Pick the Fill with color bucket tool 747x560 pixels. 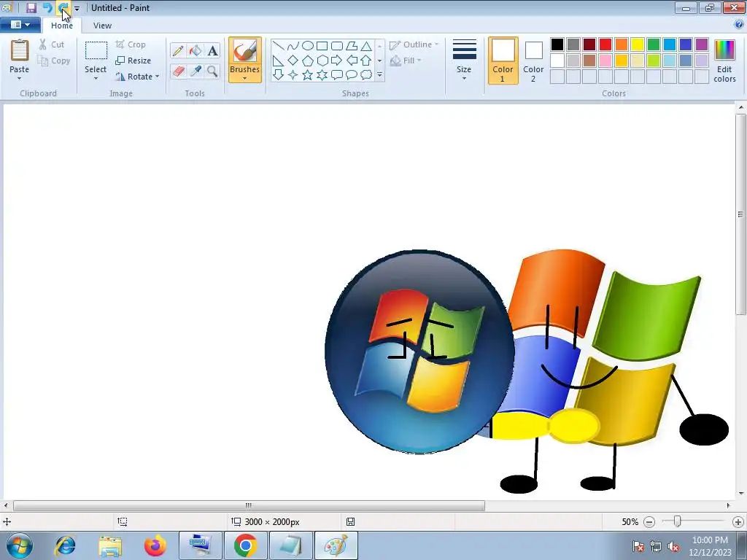(x=196, y=50)
